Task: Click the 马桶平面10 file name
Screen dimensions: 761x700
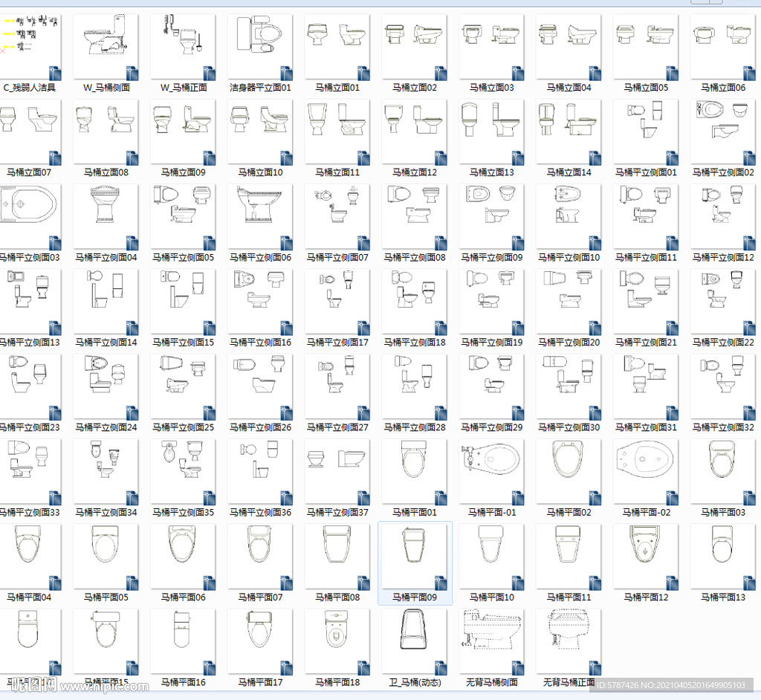Action: click(492, 597)
